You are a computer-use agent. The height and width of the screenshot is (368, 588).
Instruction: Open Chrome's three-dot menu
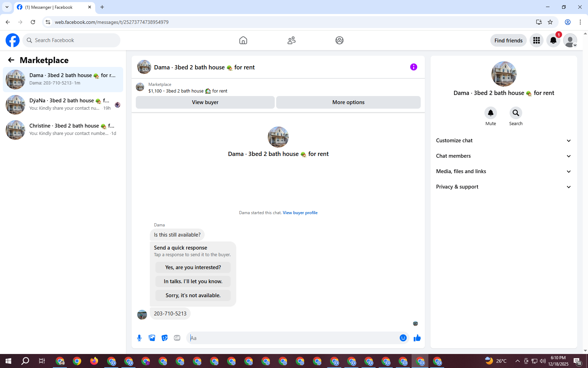click(x=580, y=22)
